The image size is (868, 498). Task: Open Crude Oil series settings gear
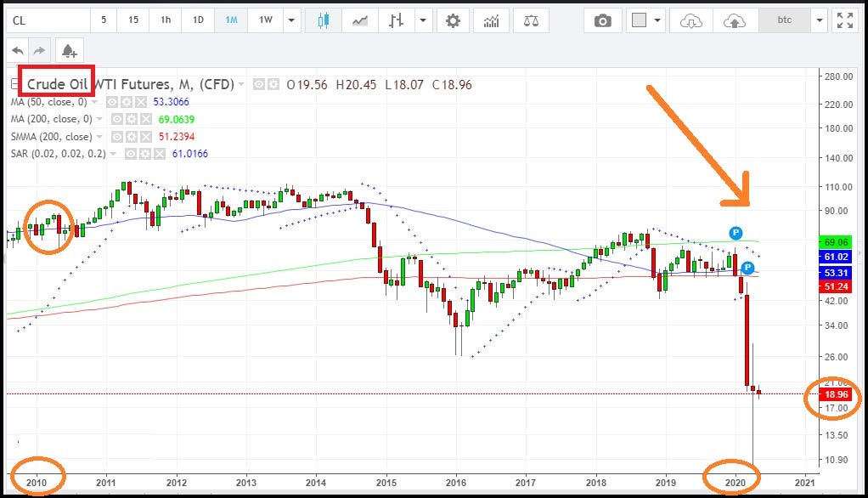[273, 84]
